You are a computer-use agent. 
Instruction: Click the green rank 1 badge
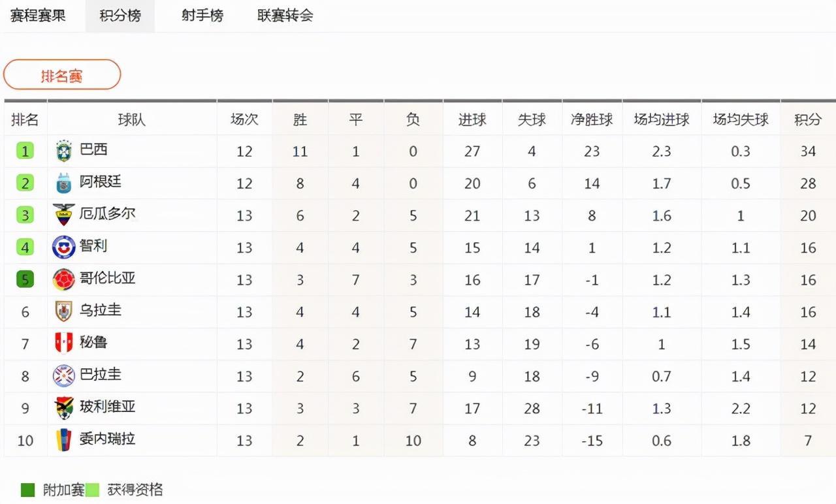click(x=25, y=151)
